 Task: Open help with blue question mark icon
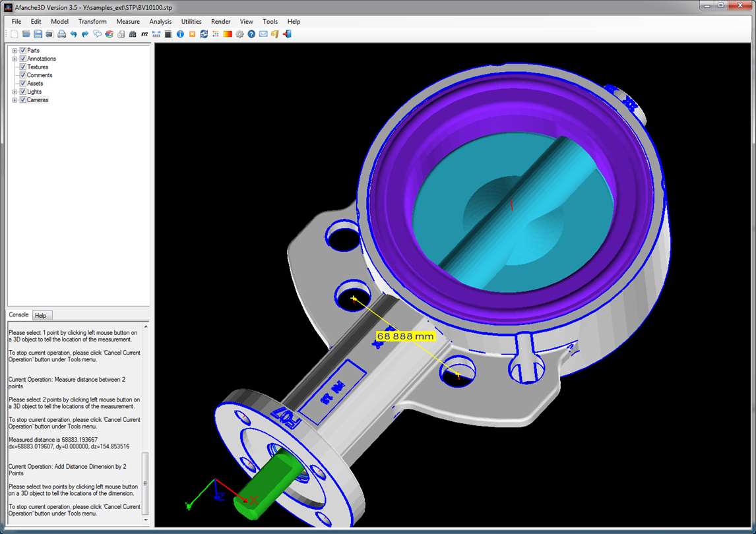(x=251, y=34)
